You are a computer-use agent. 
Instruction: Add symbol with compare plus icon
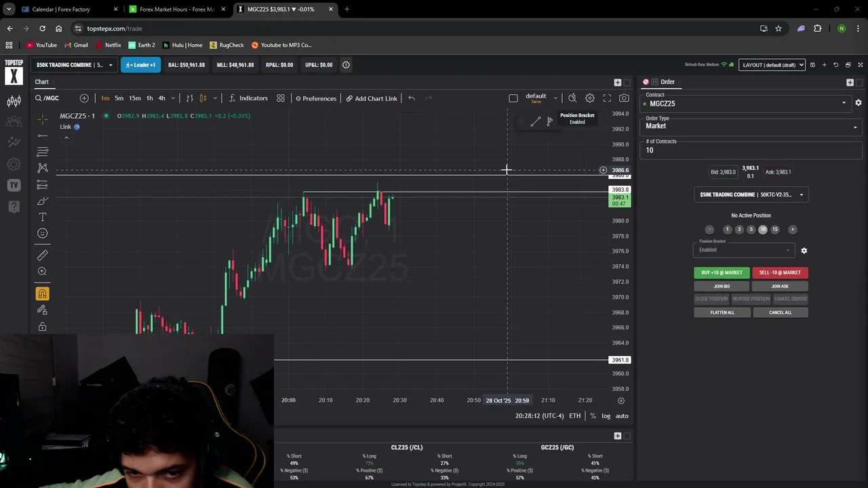point(84,98)
